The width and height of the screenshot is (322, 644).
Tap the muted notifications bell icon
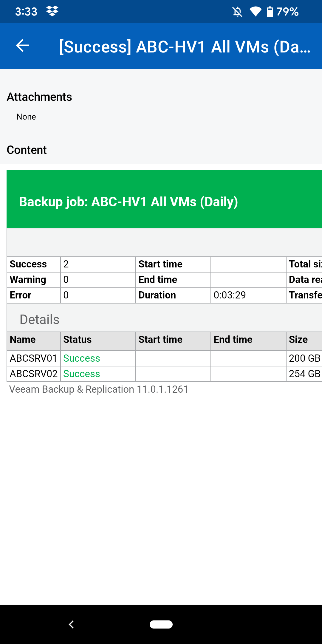tap(237, 12)
